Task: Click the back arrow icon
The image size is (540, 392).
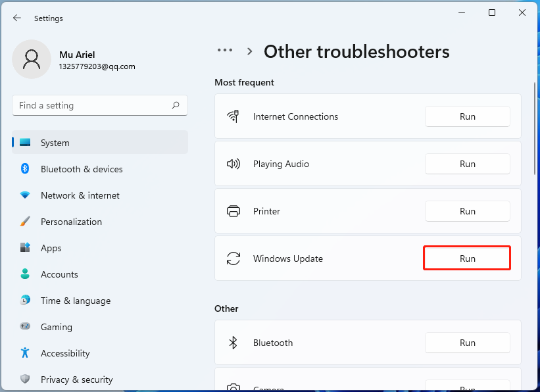Action: coord(17,18)
